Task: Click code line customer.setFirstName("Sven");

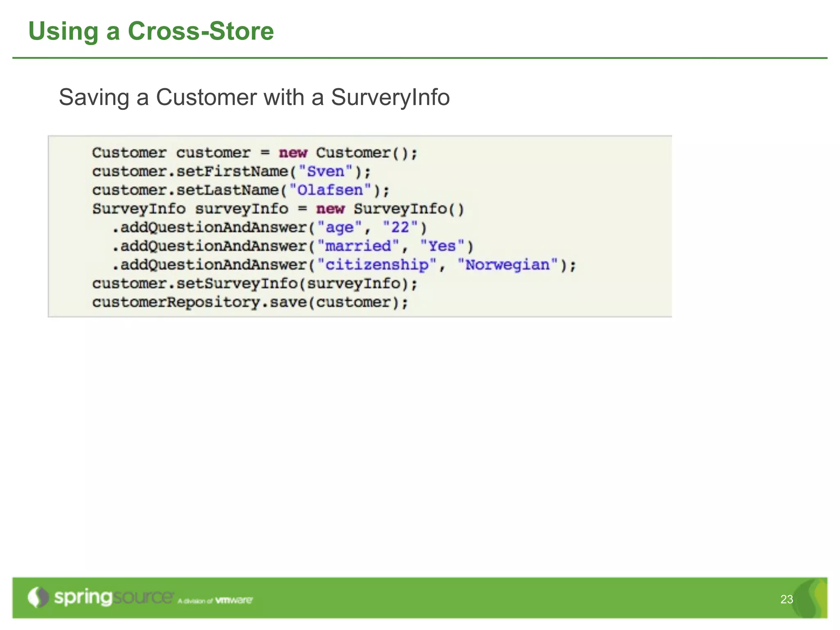Action: point(231,171)
